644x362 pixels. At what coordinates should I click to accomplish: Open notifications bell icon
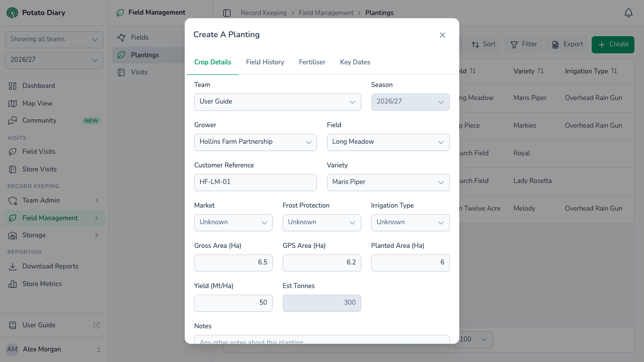click(x=628, y=13)
